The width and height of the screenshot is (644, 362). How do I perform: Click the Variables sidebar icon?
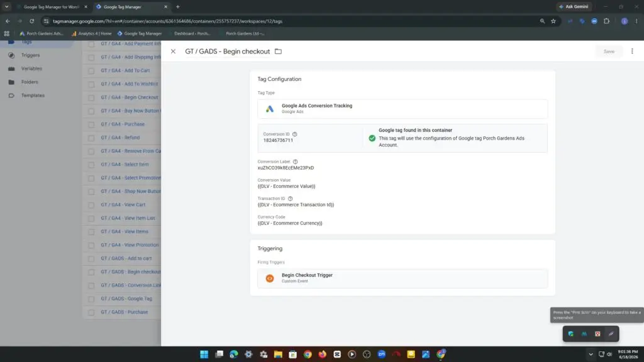(x=11, y=69)
